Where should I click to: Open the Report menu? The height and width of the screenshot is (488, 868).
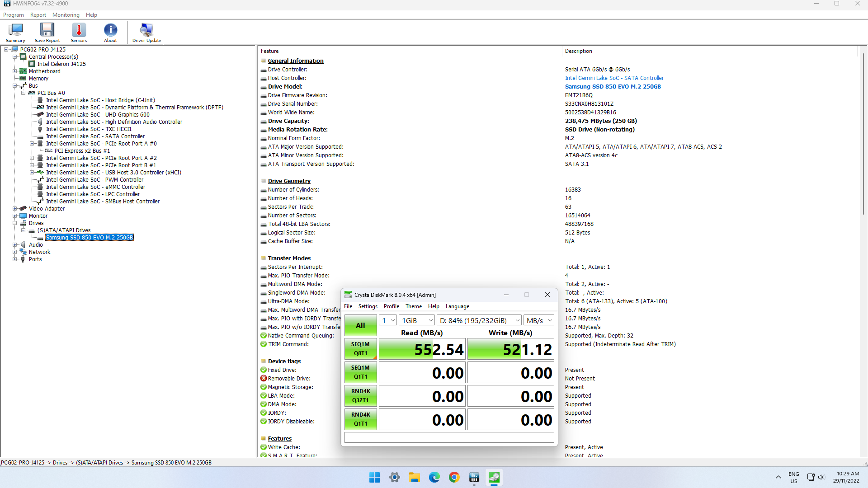tap(38, 15)
